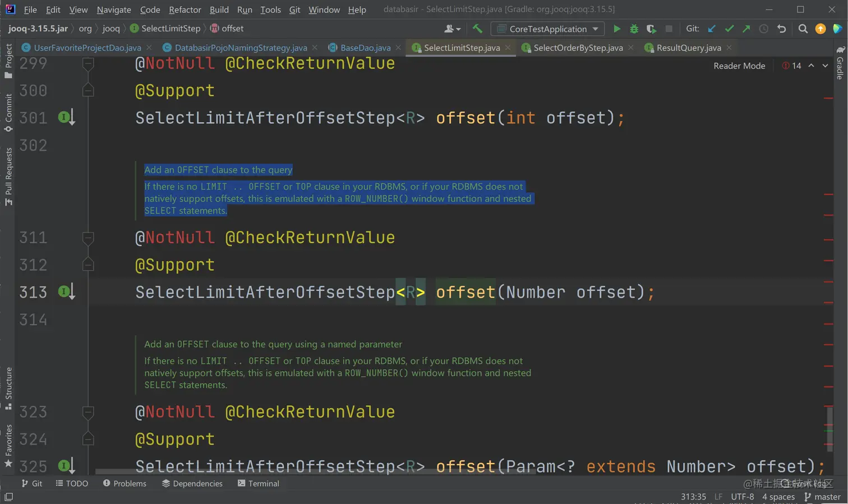
Task: Go to next highlighted error arrow
Action: [825, 66]
